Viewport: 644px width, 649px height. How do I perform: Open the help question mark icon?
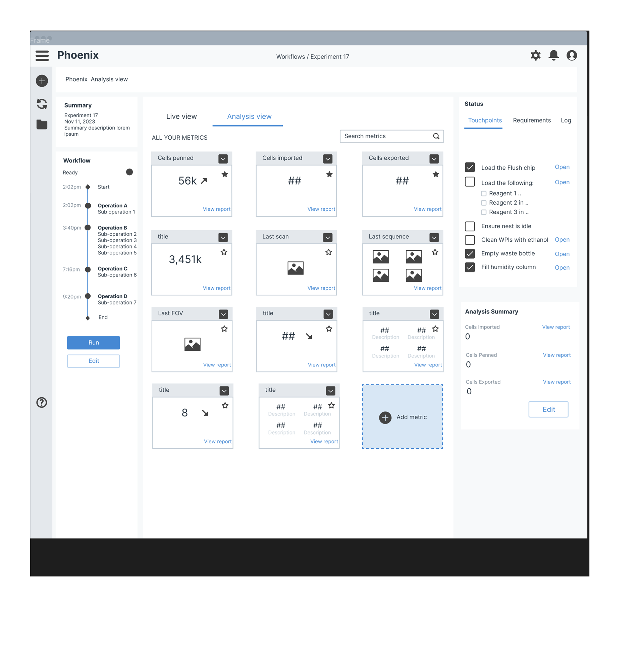pyautogui.click(x=42, y=402)
